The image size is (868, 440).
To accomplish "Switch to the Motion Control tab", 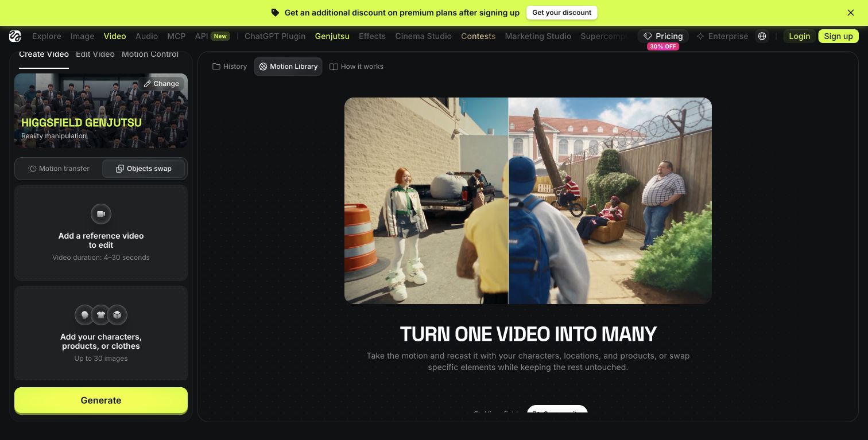I will click(150, 54).
